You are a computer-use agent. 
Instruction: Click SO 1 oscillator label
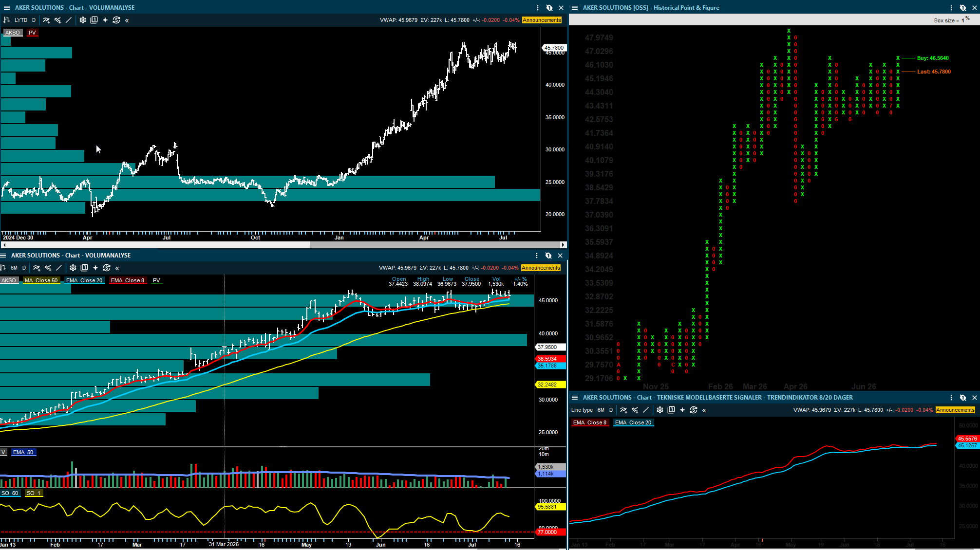click(x=34, y=493)
